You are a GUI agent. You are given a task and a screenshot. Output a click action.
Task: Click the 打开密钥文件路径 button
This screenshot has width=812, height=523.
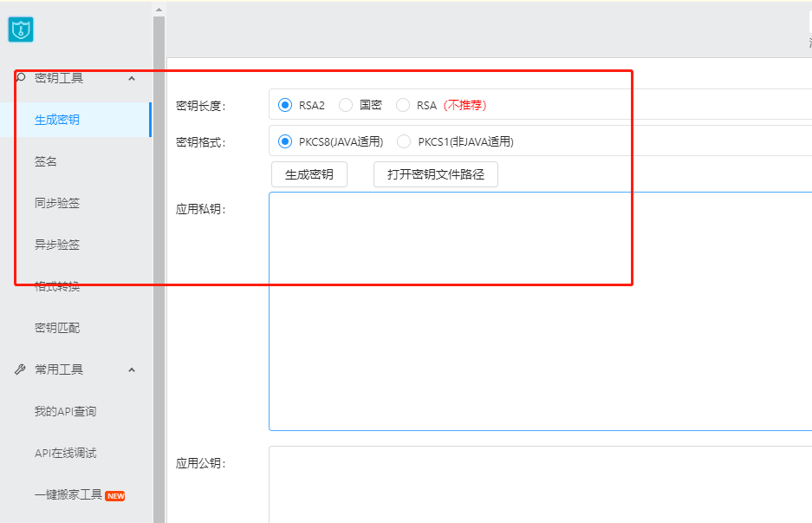(435, 173)
